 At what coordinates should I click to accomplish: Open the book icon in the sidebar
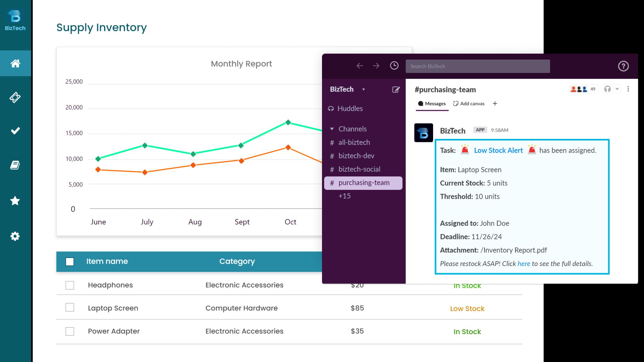pyautogui.click(x=15, y=165)
